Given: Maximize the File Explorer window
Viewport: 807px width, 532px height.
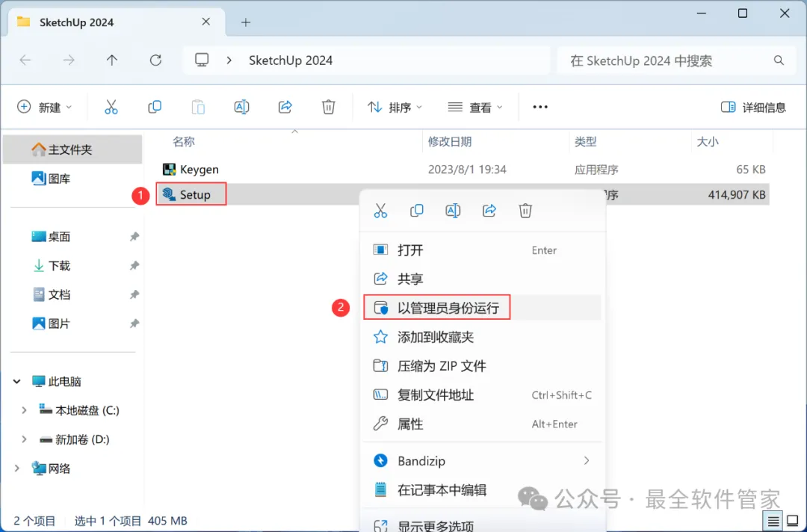Looking at the screenshot, I should [743, 13].
